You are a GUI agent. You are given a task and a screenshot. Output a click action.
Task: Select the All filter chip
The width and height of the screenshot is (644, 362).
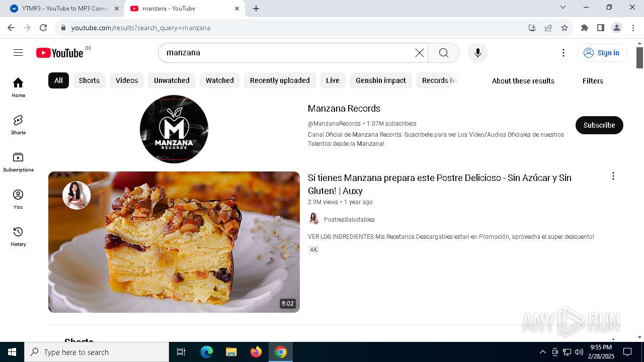(58, 80)
